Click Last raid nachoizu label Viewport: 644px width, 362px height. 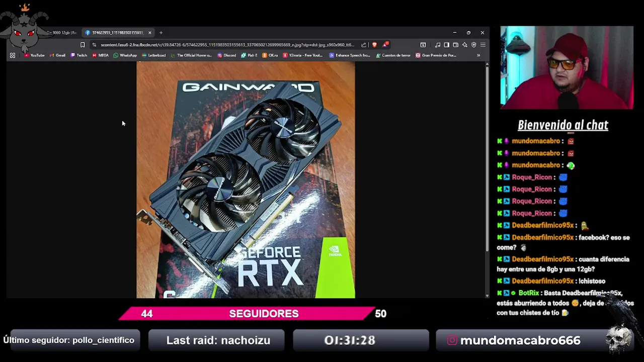218,340
